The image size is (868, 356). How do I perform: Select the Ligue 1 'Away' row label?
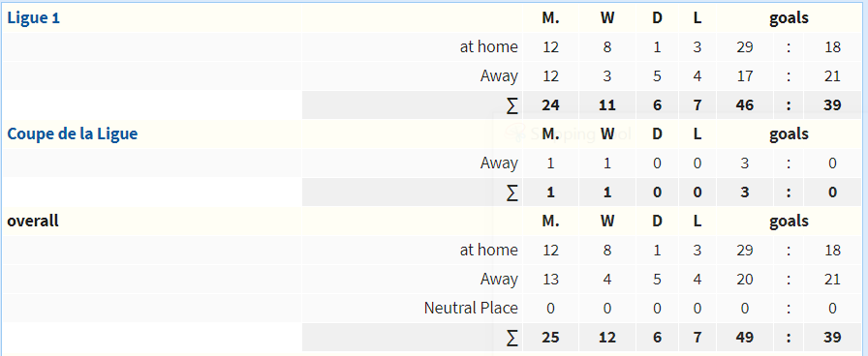[499, 76]
